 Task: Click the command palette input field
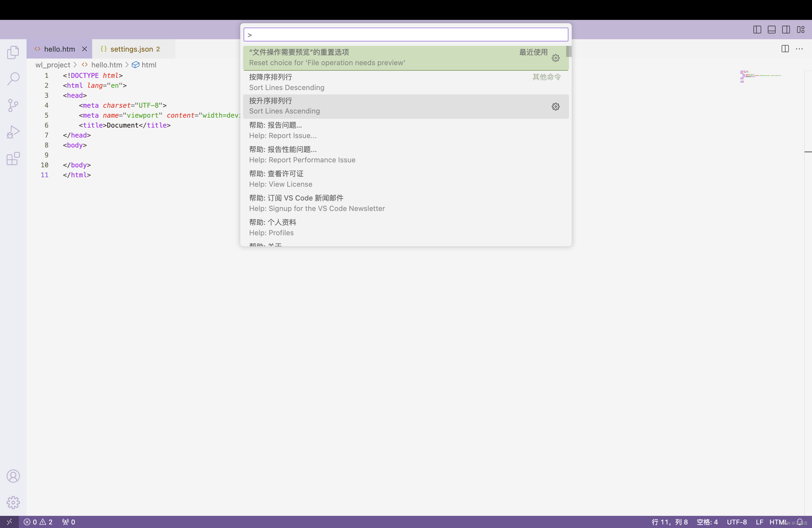tap(405, 35)
